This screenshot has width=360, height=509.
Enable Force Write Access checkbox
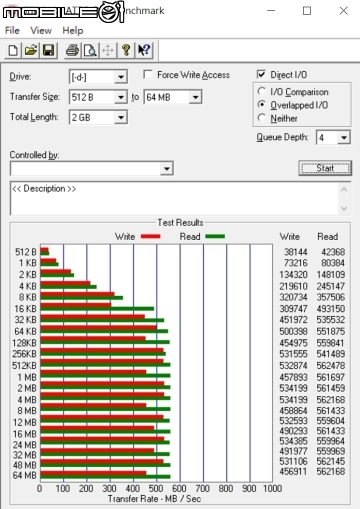point(148,74)
